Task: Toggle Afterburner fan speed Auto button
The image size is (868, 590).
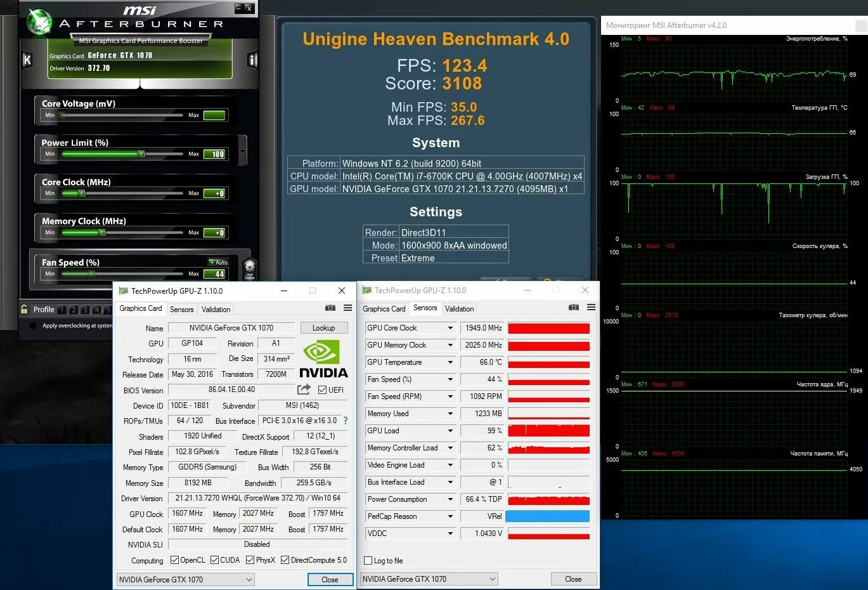Action: click(219, 262)
